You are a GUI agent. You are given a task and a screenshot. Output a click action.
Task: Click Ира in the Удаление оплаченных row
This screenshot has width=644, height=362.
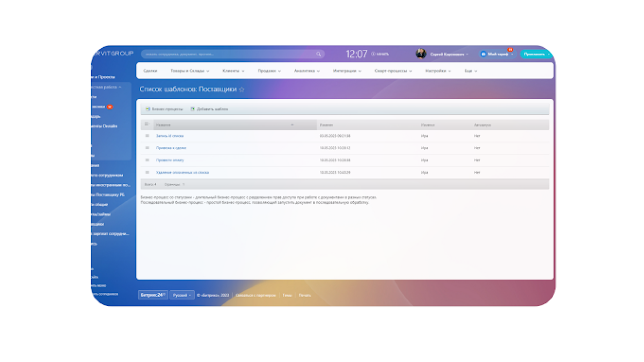click(x=425, y=173)
